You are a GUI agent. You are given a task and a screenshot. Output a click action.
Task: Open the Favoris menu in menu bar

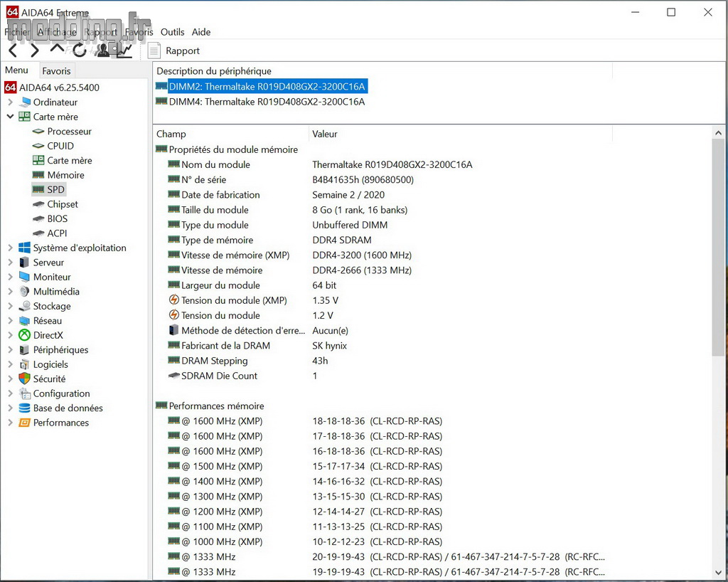139,32
